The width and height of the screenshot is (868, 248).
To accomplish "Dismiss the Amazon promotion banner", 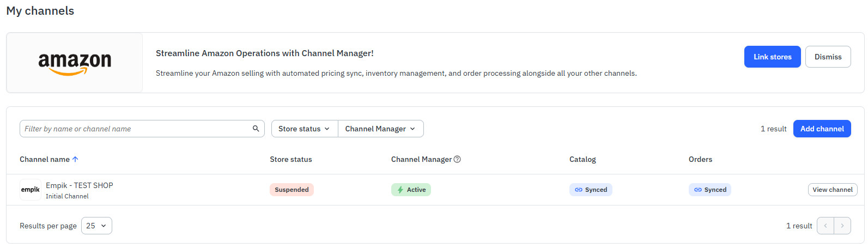I will (828, 57).
